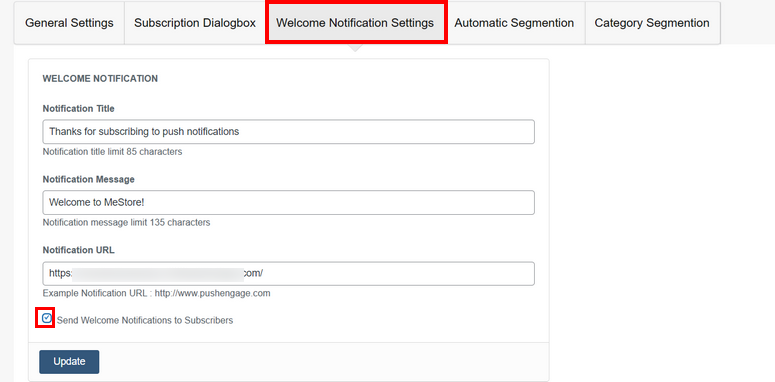Click into the Notification URL field
Screen dimensions: 775x382
289,273
